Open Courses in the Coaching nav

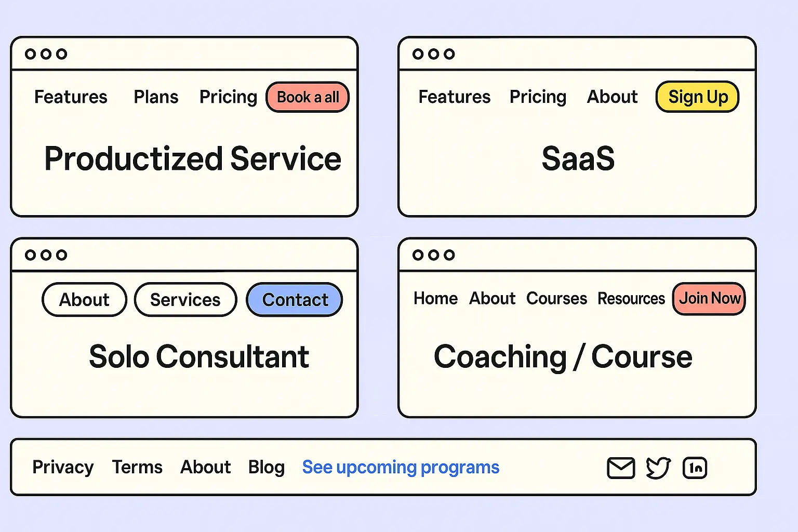[x=556, y=299]
